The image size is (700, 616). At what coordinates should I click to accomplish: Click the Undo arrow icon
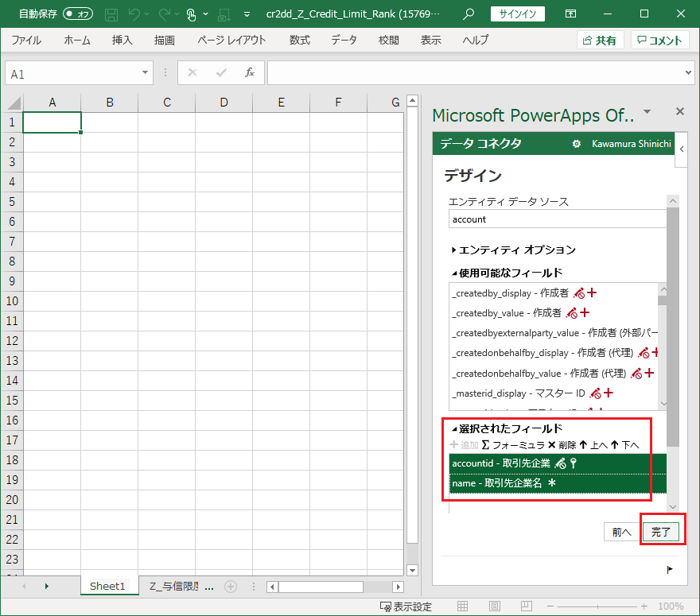tap(134, 14)
